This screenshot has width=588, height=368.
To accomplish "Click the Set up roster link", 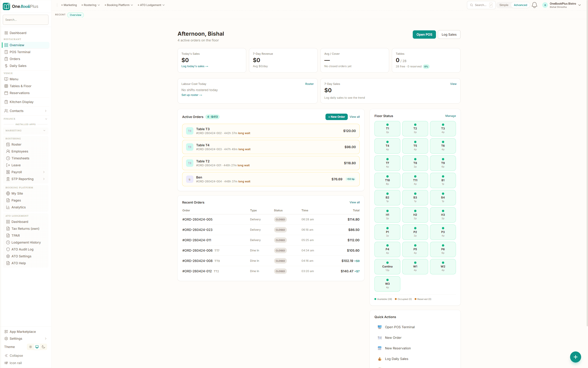I will (192, 95).
